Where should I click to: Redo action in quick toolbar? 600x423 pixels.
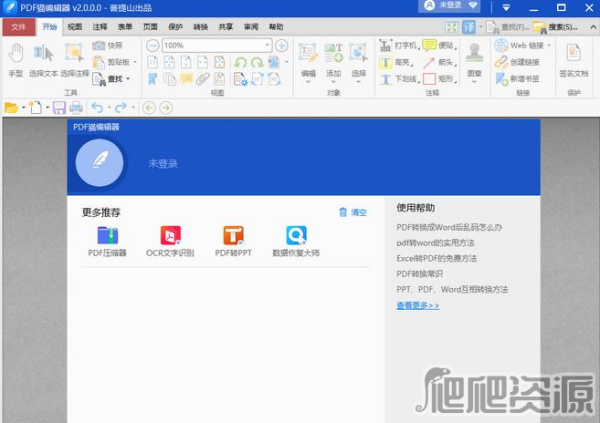point(121,108)
